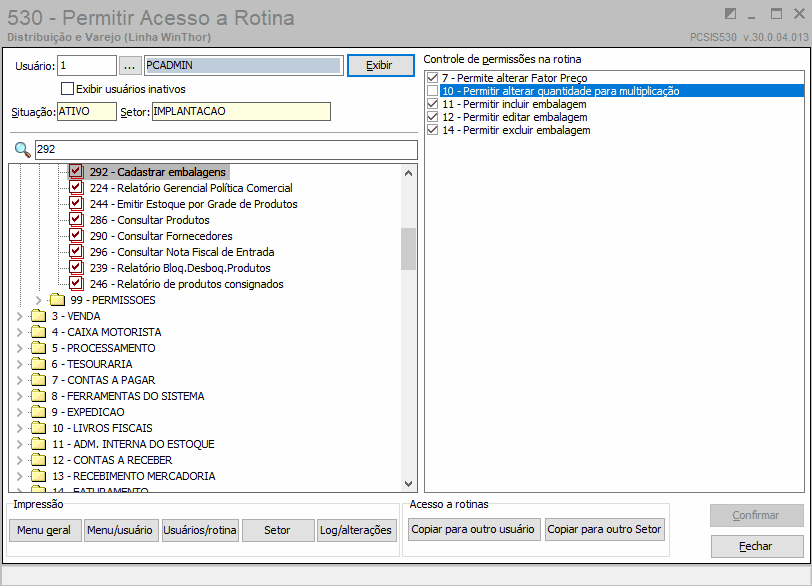Click Copiar para outro Setor
This screenshot has height=586, width=812.
604,530
